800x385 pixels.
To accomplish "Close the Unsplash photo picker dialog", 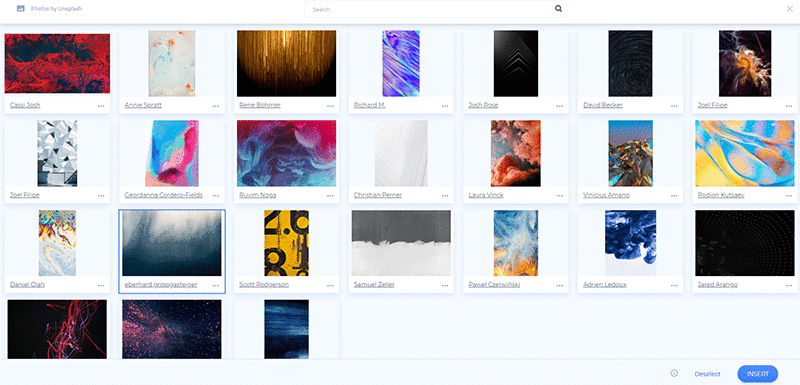I will [x=790, y=9].
